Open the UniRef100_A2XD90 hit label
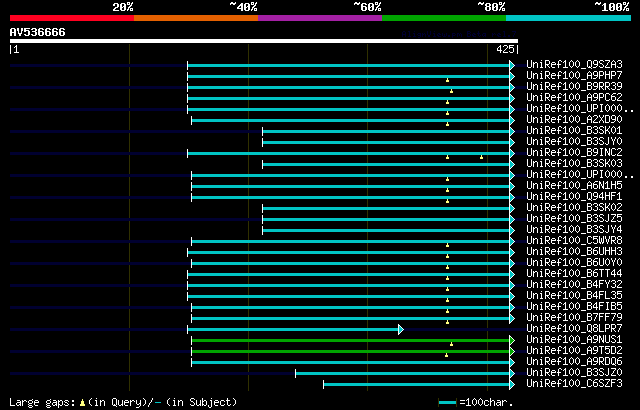The height and width of the screenshot is (410, 640). (574, 120)
